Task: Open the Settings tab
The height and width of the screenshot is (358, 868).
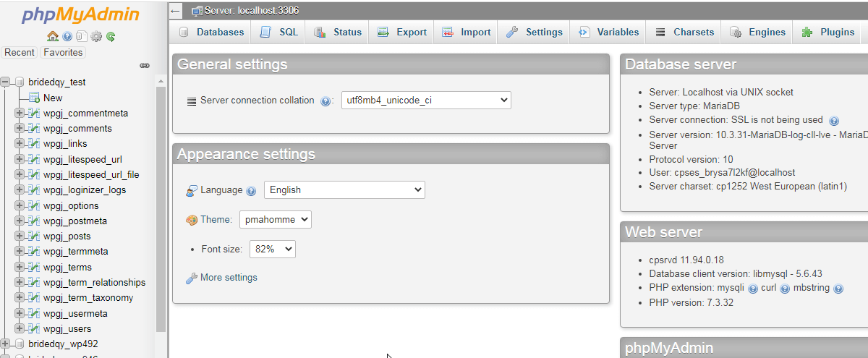Action: (x=535, y=32)
